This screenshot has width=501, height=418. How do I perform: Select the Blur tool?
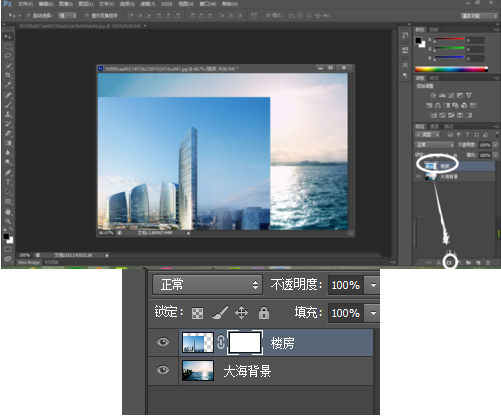click(8, 153)
